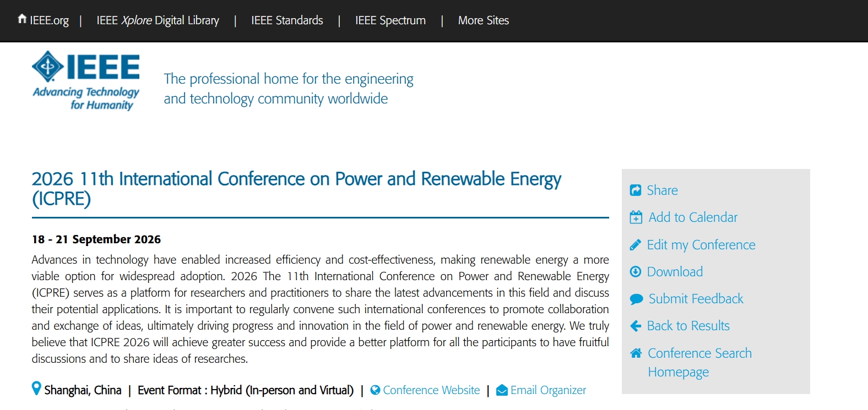Click the Share arrow icon
Viewport: 868px width, 410px height.
pyautogui.click(x=636, y=190)
